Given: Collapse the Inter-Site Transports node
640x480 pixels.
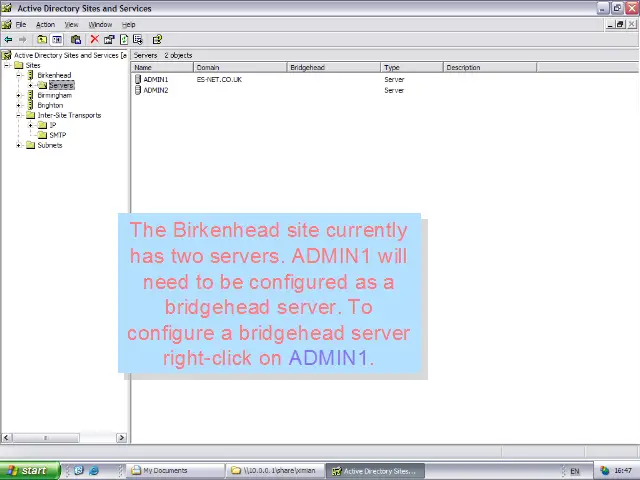Looking at the screenshot, I should 19,115.
